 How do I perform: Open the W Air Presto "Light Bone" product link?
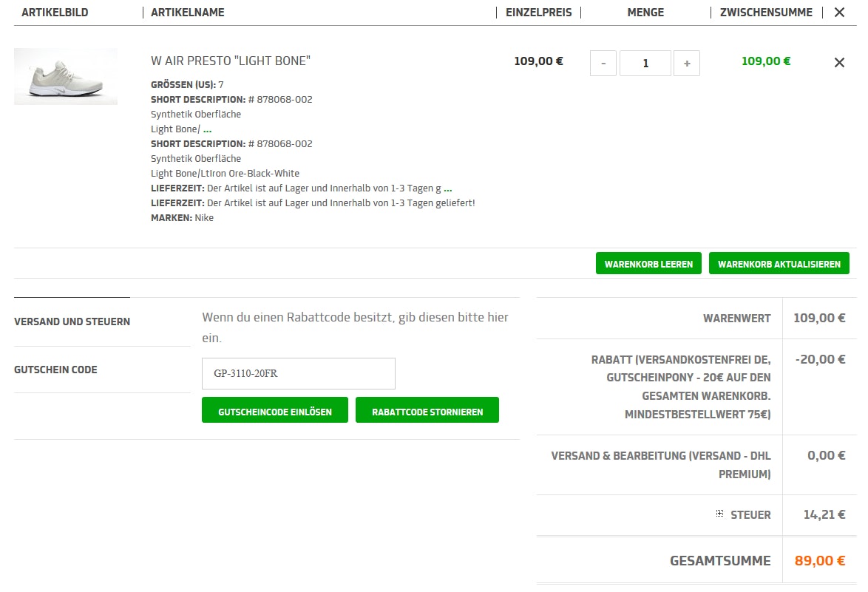point(230,61)
